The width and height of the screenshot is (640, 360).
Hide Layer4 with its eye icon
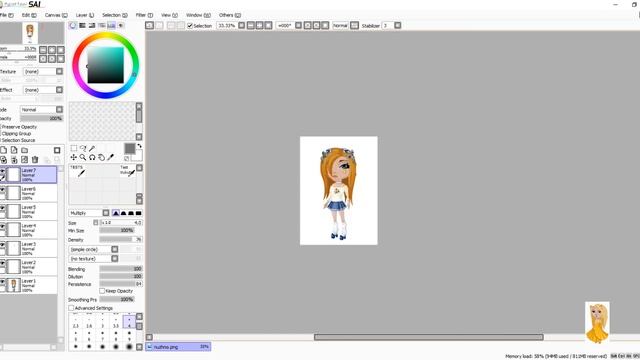(3, 227)
